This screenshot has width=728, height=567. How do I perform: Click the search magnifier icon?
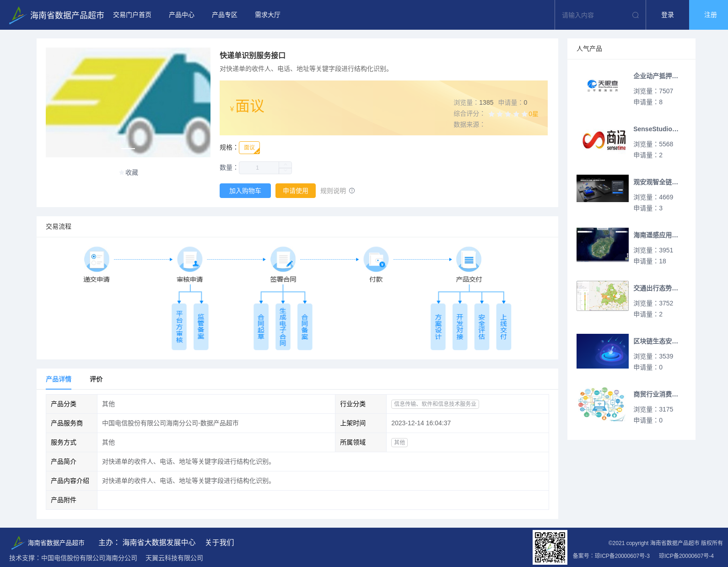pyautogui.click(x=636, y=15)
